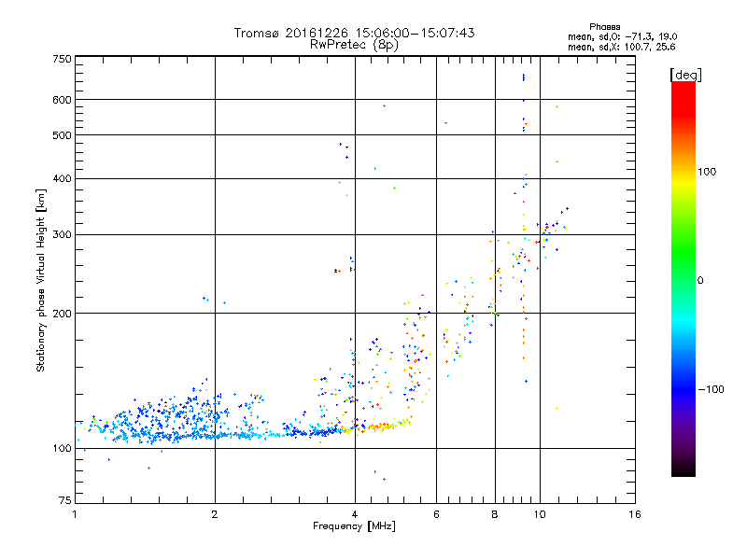Click the x-axis tick label '4'

click(x=355, y=514)
